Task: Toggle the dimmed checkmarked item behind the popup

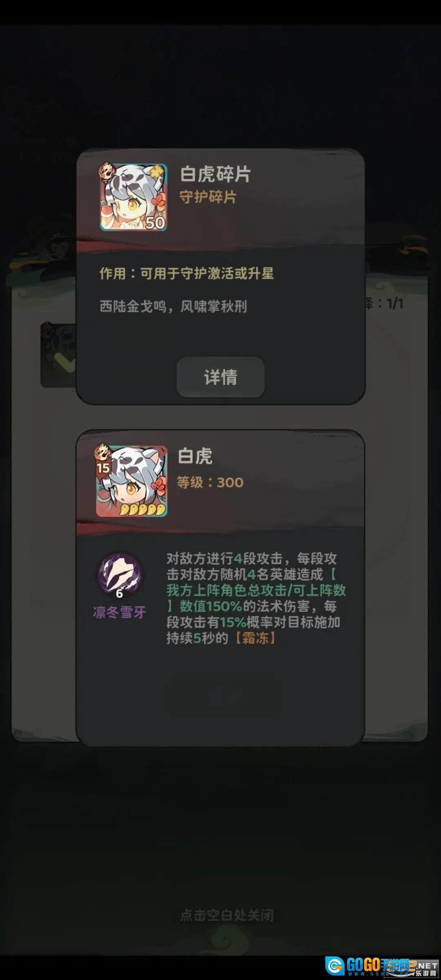Action: pyautogui.click(x=58, y=355)
